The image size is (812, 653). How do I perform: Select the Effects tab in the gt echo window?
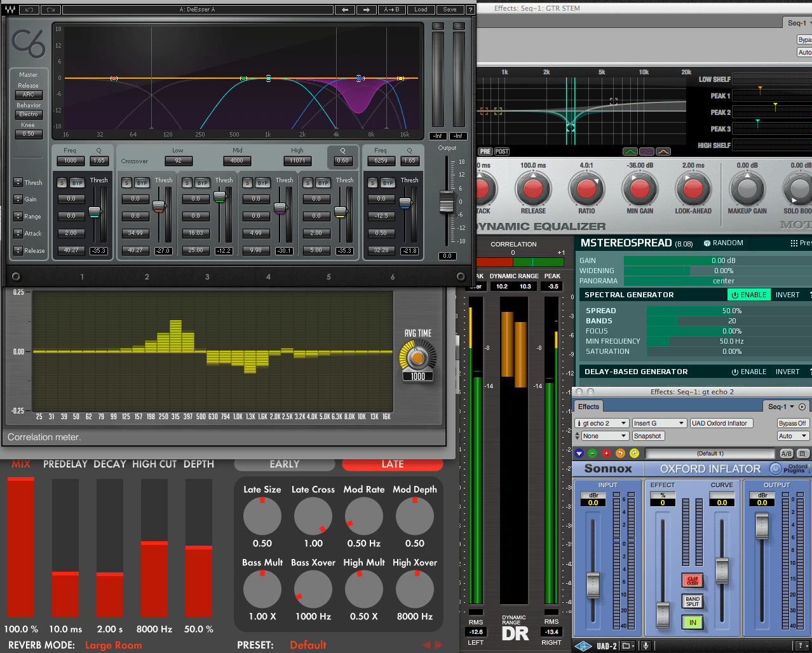[x=588, y=406]
